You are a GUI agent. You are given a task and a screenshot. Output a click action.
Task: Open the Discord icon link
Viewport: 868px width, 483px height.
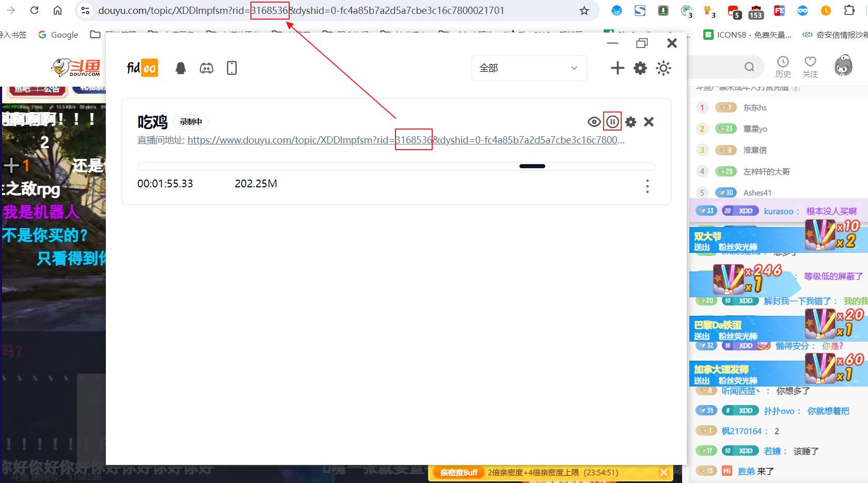coord(207,68)
